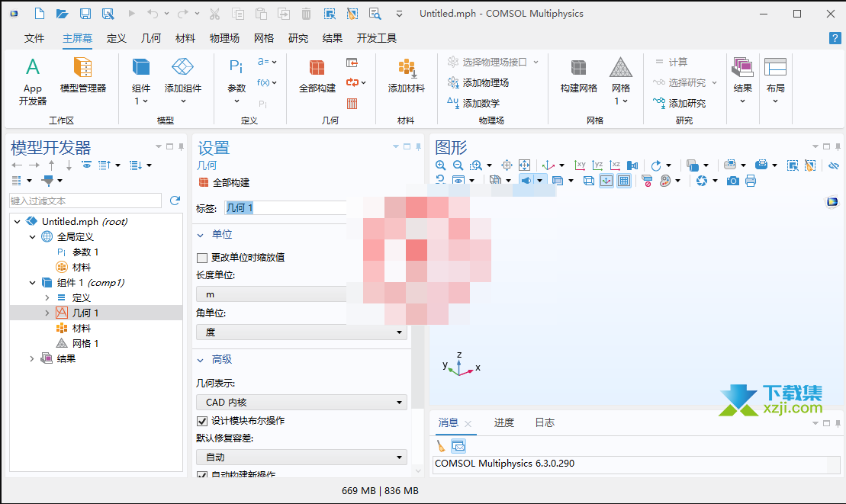Open 添加组件 ribbon button
The height and width of the screenshot is (504, 846).
coord(182,82)
